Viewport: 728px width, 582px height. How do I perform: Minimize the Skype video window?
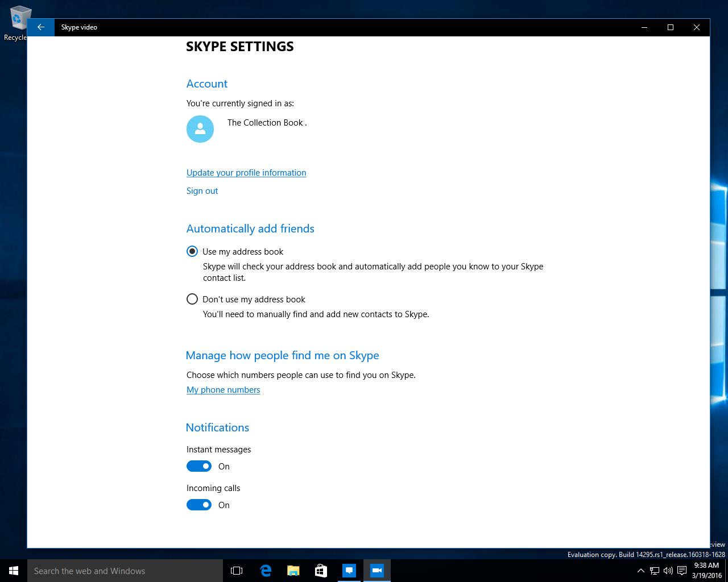tap(644, 27)
